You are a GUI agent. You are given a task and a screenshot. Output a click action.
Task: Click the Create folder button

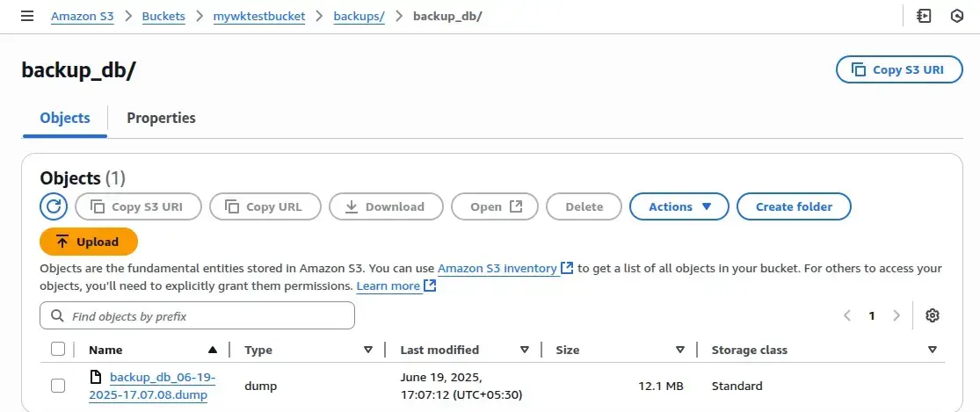(x=794, y=206)
